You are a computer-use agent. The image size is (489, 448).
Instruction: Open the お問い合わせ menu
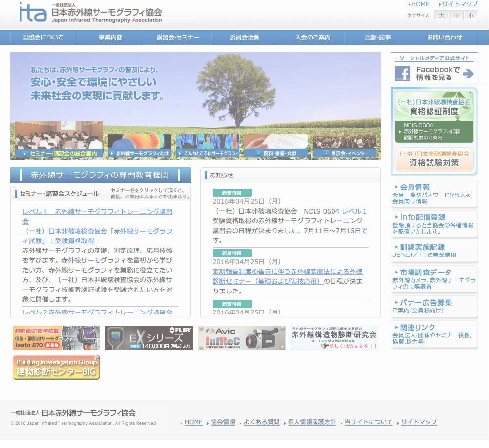tap(445, 38)
